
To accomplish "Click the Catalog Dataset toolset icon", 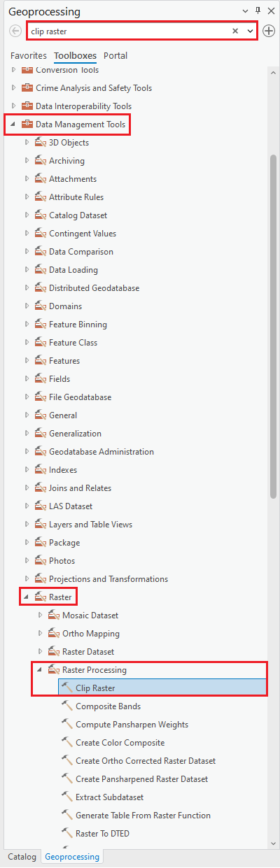I will [x=41, y=215].
